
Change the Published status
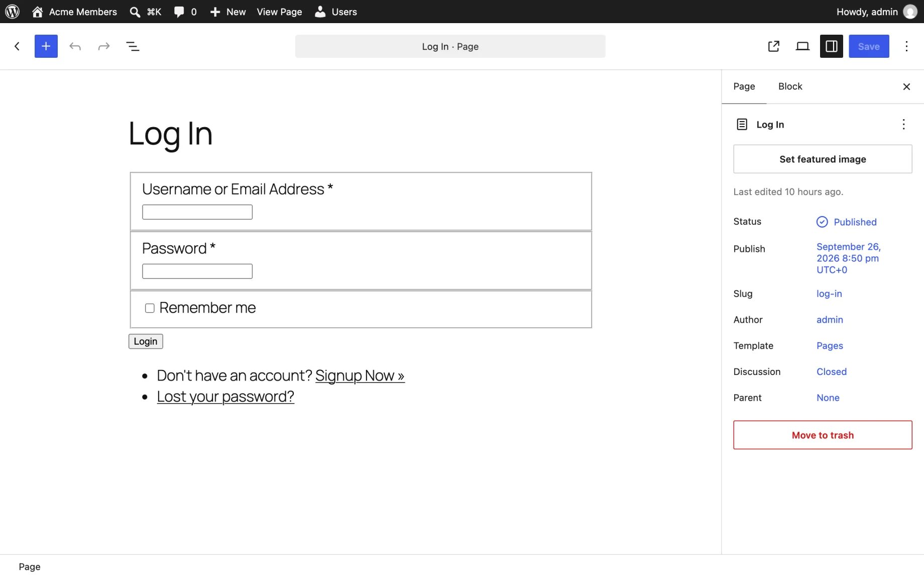847,222
